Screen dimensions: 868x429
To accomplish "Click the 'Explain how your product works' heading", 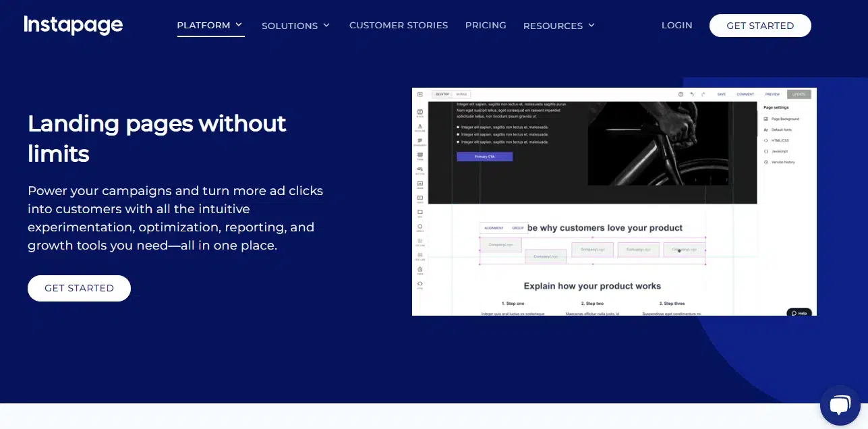I will point(592,286).
